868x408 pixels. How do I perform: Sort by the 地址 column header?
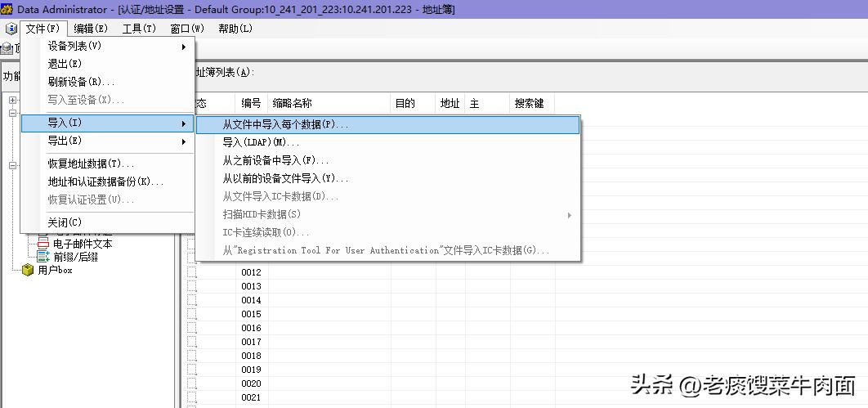click(x=450, y=103)
